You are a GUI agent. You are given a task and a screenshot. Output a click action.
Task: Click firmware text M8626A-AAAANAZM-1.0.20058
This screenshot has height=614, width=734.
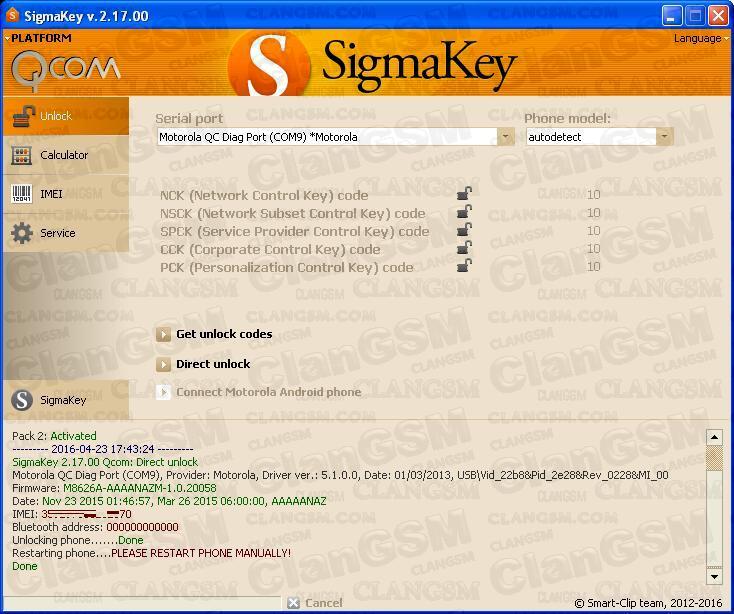(140, 488)
